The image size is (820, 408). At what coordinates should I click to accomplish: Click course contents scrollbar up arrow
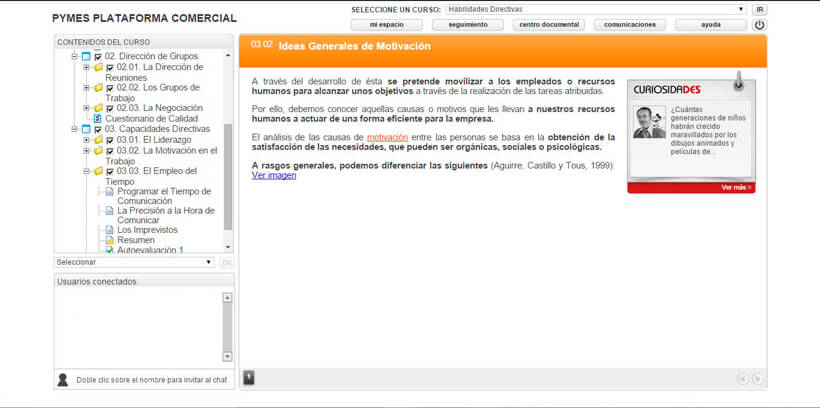tap(228, 55)
